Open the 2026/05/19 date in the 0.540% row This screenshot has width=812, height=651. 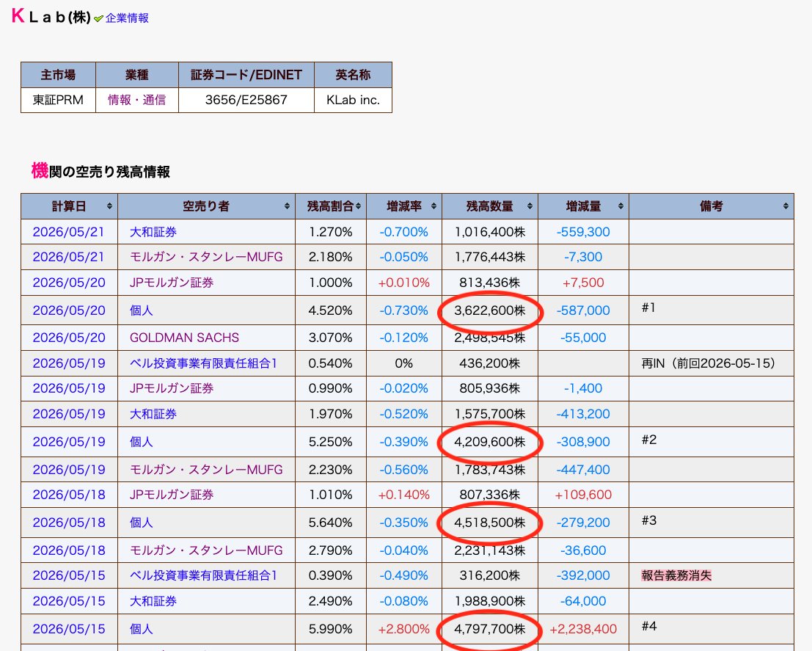(69, 363)
